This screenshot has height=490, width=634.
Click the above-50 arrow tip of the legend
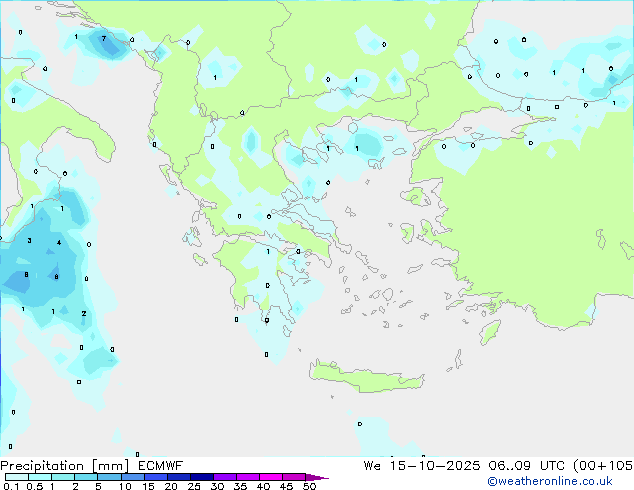coord(317,477)
